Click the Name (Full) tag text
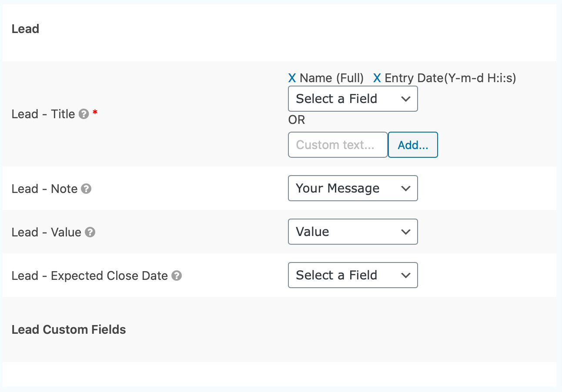This screenshot has height=392, width=562. [331, 78]
